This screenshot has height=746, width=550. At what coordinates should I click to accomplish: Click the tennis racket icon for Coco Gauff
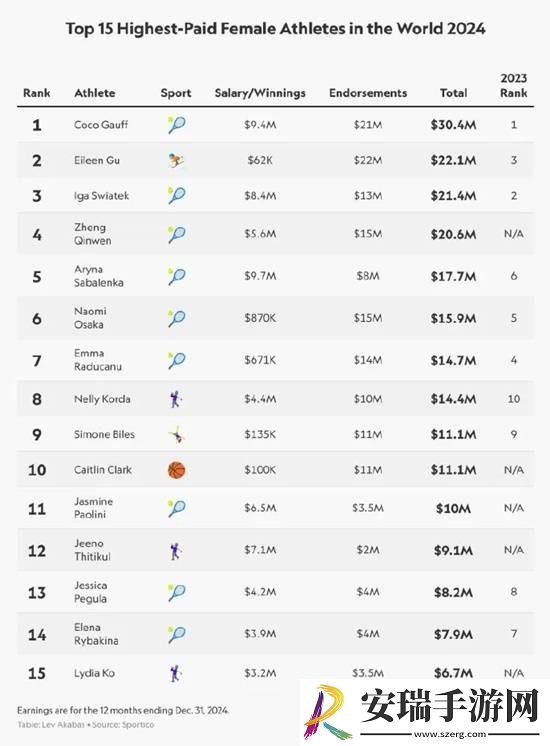177,125
